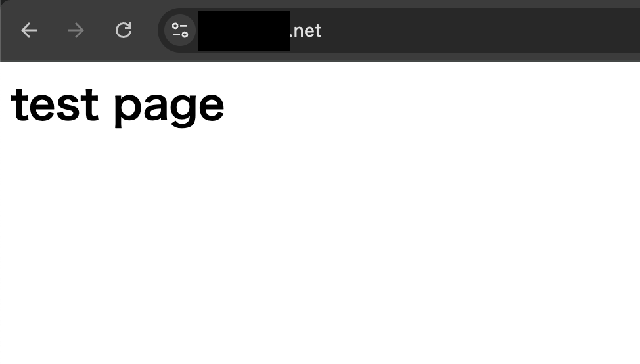Select the greyed-out forward button

(x=76, y=30)
